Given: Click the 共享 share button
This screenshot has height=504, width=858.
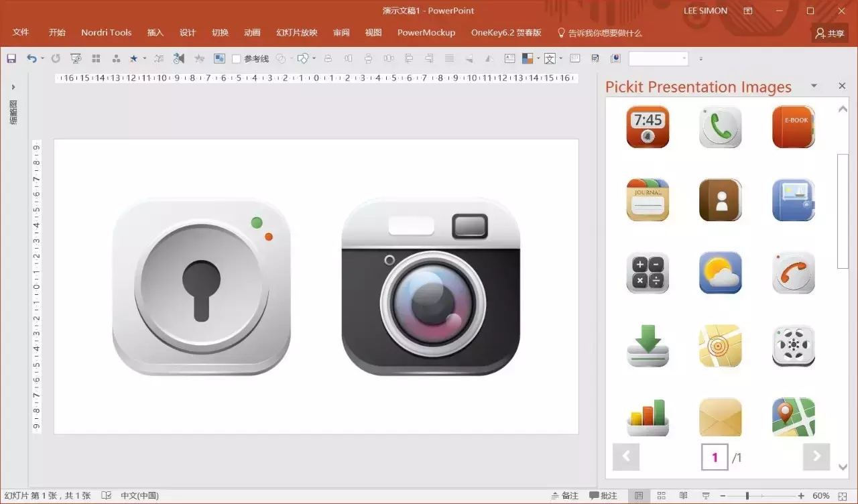Looking at the screenshot, I should coord(830,33).
